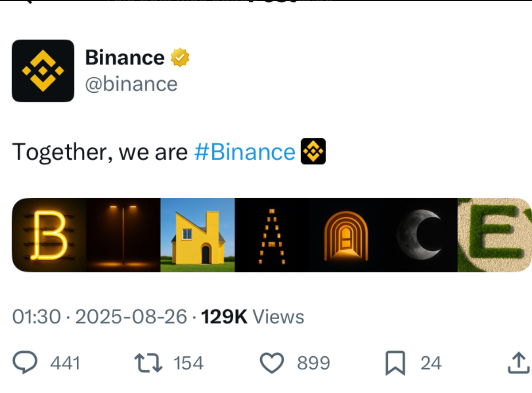The width and height of the screenshot is (532, 393).
Task: View the lit windows letter A image
Action: 272,235
